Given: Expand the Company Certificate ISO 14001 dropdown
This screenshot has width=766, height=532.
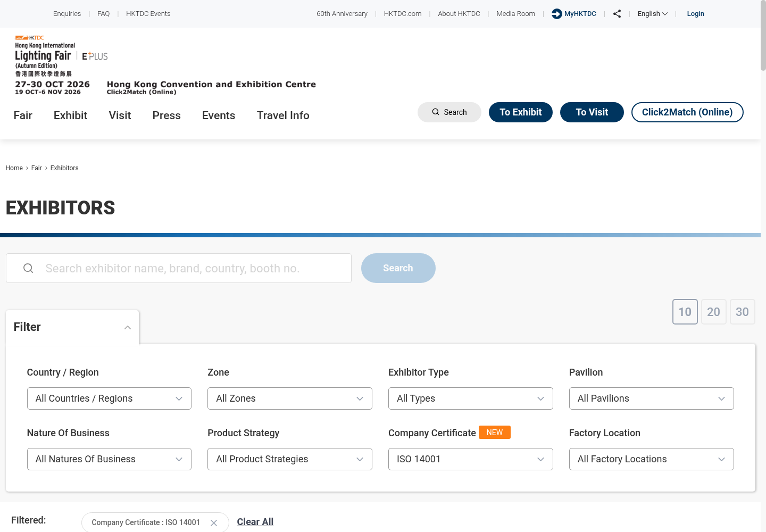Looking at the screenshot, I should [471, 459].
